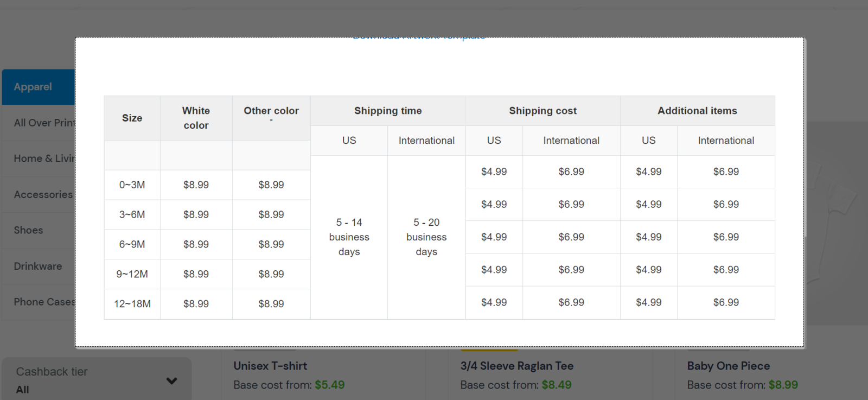Open 3/4 Sleeve Raglan Tee product
Screen dimensions: 868x400
(x=516, y=366)
